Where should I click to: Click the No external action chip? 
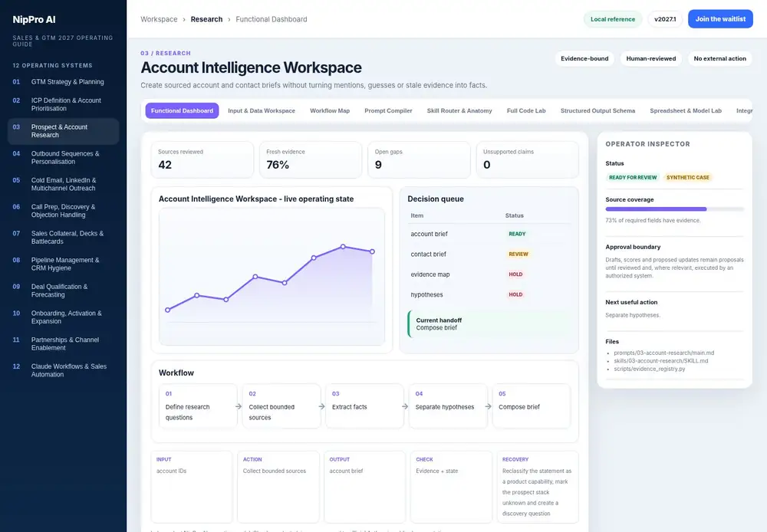(x=719, y=59)
